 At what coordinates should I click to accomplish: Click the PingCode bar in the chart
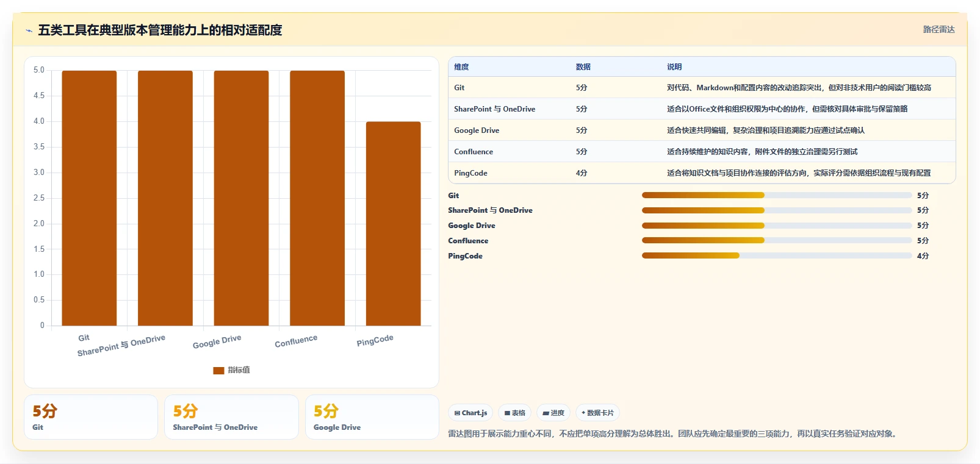coord(394,224)
